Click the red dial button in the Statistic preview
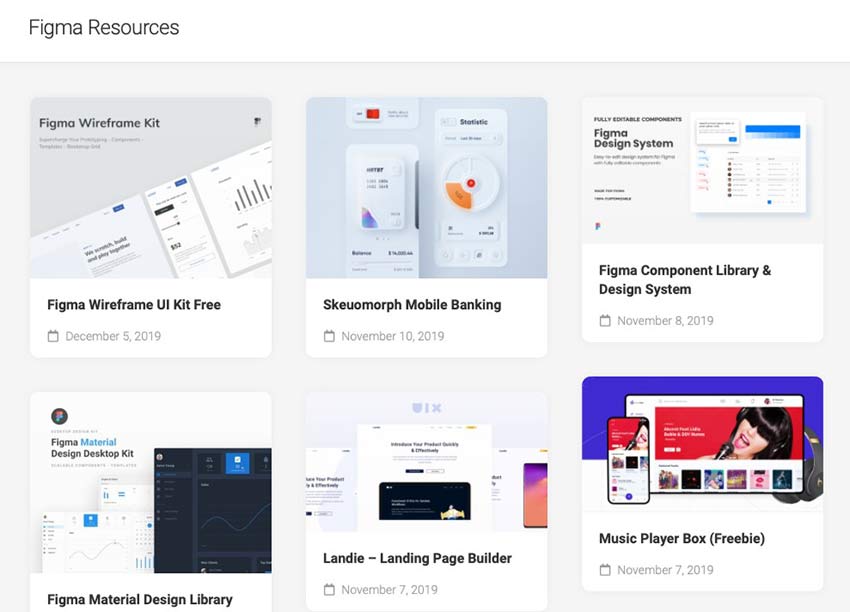Screen dimensions: 850x612 point(473,182)
